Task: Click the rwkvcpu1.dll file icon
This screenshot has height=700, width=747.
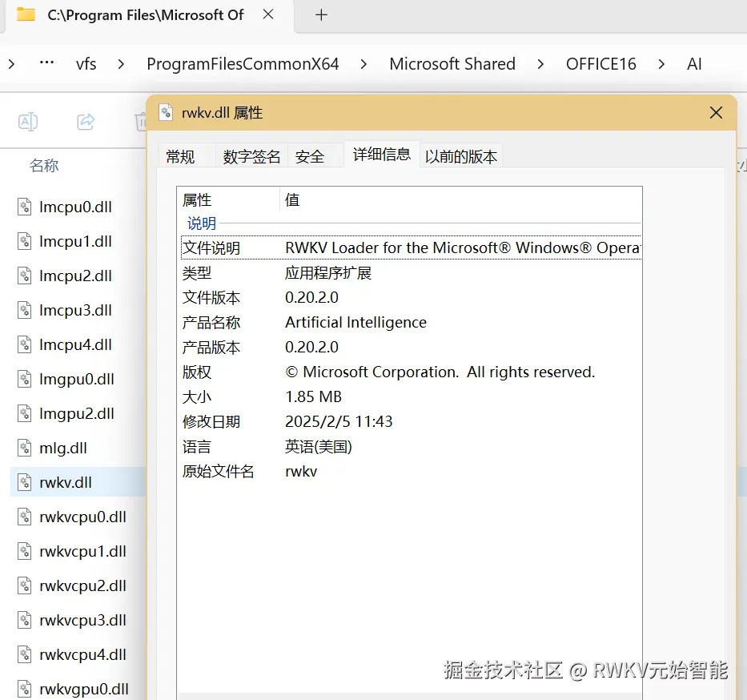Action: (x=23, y=551)
